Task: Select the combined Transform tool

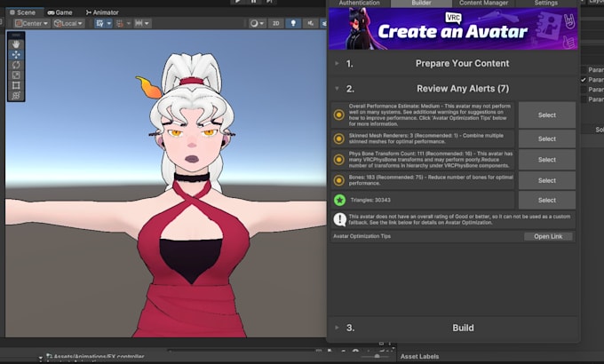Action: 16,96
